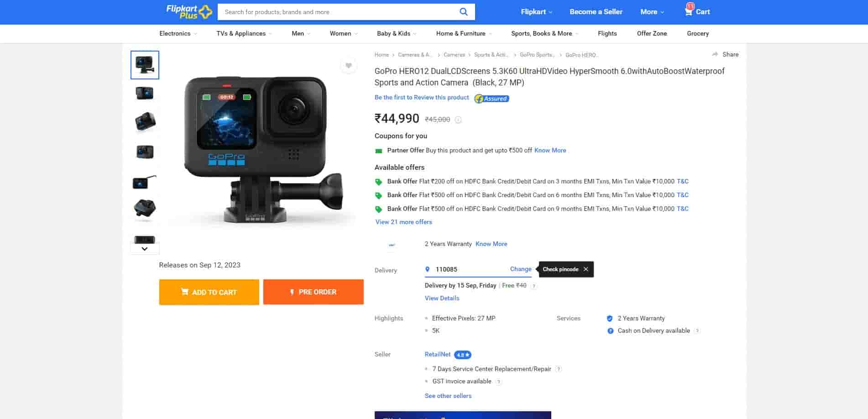Open View 21 more offers link
The height and width of the screenshot is (419, 868).
click(x=403, y=222)
